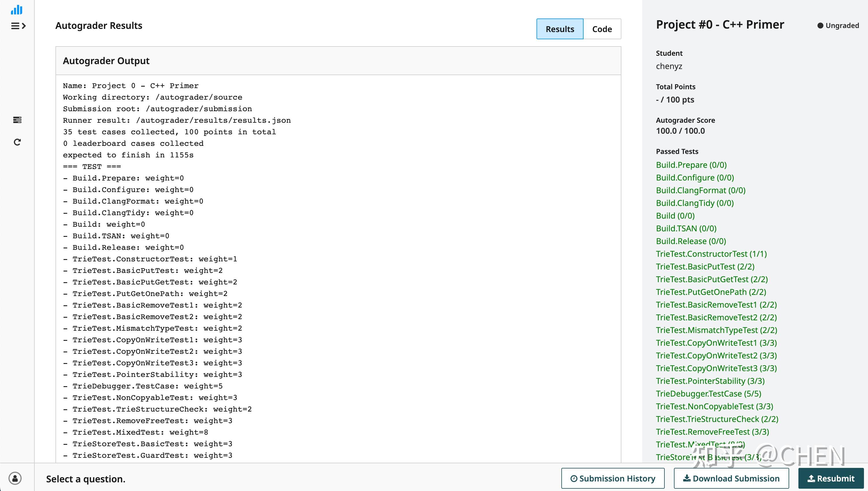Select the Results view toggle option
This screenshot has width=868, height=491.
pos(560,29)
